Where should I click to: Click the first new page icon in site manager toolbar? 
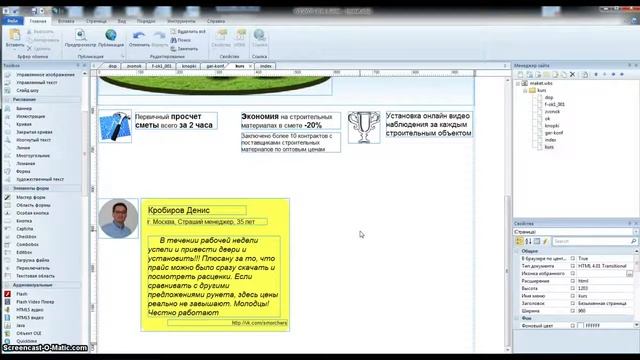tap(520, 74)
